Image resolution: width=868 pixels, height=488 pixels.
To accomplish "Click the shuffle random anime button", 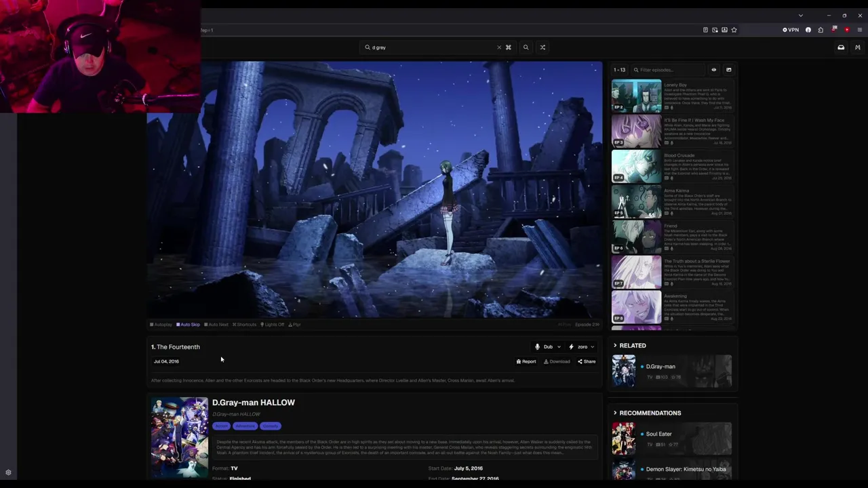I will click(x=542, y=47).
